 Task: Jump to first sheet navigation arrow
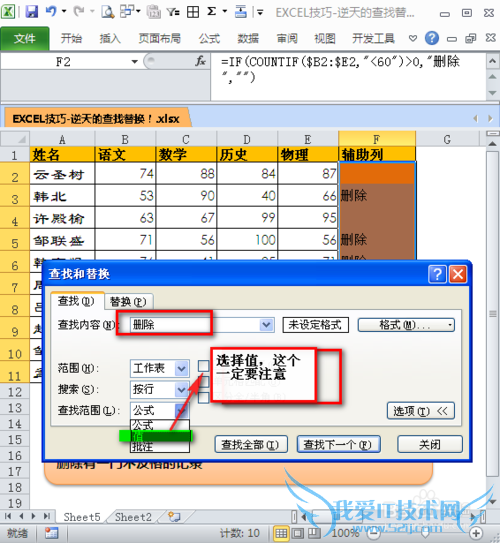[x=8, y=516]
